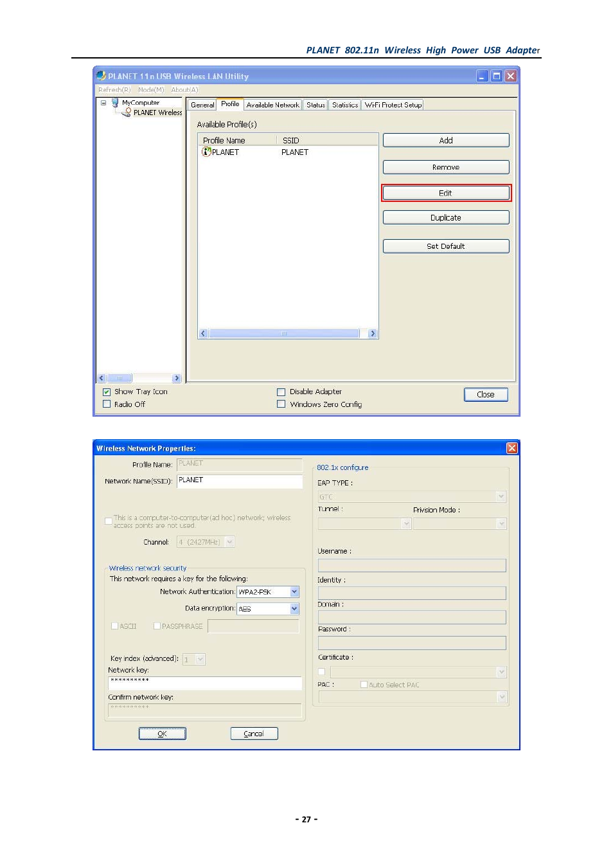
Task: Click Cancel in Wireless Network Properties
Action: pyautogui.click(x=254, y=734)
